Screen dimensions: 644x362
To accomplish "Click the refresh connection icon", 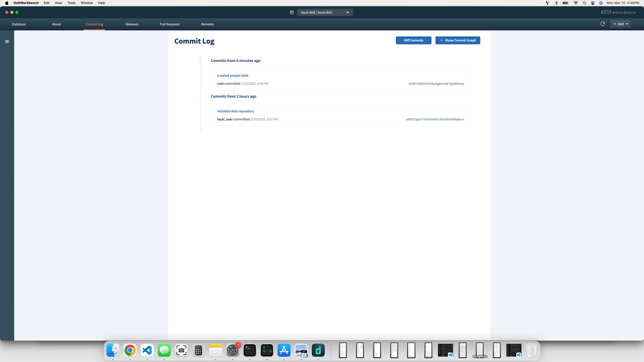I will [602, 24].
